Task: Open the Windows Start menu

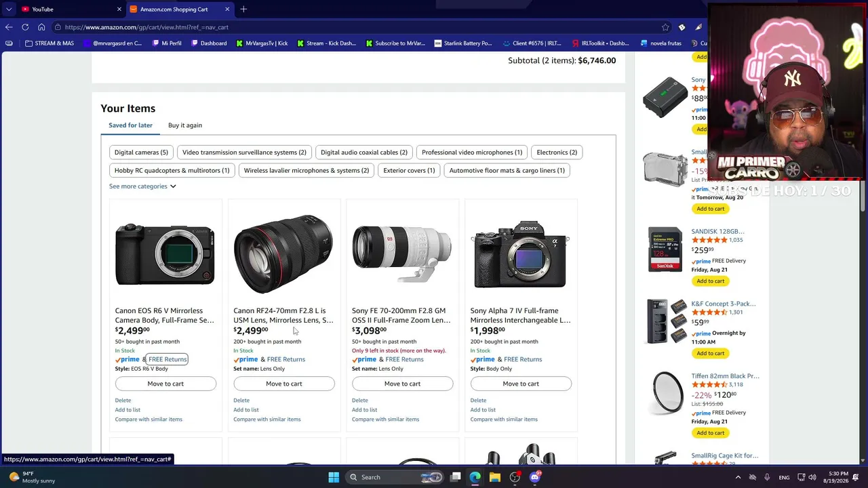Action: pyautogui.click(x=334, y=477)
